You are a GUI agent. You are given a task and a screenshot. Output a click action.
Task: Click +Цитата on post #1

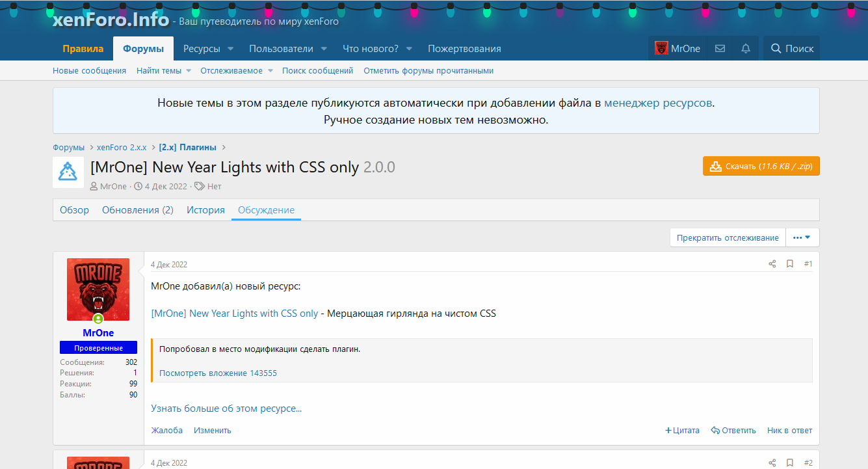point(682,431)
